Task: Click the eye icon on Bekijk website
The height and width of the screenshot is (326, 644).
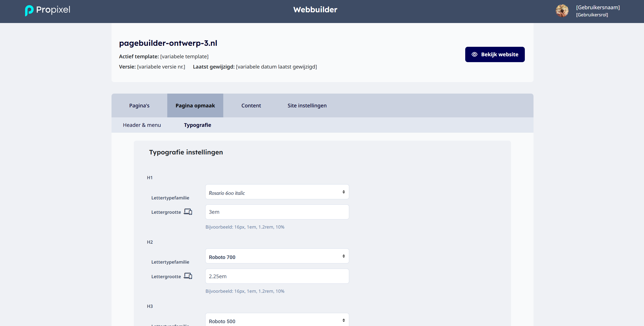Action: pyautogui.click(x=474, y=54)
